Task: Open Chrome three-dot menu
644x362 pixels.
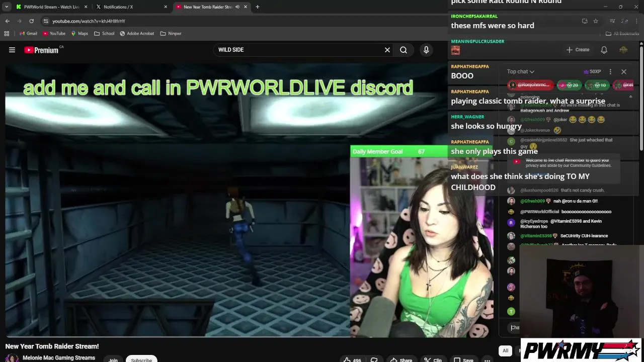Action: (x=637, y=21)
